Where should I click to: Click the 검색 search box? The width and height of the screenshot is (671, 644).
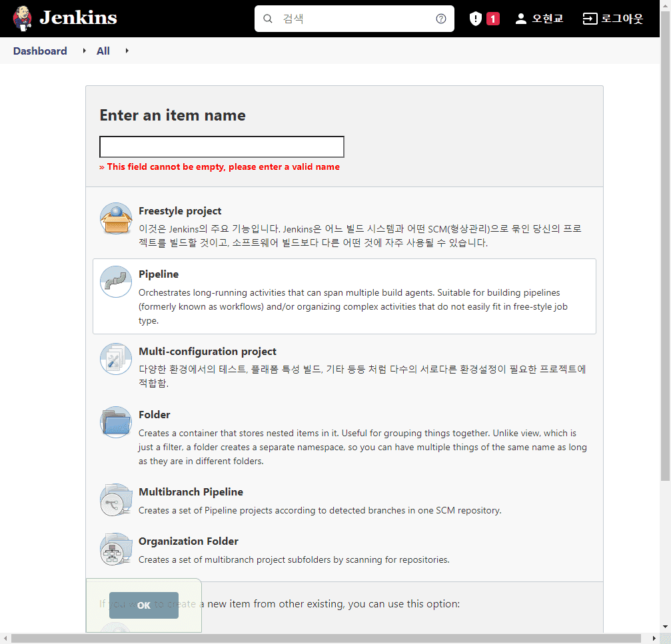pos(353,19)
